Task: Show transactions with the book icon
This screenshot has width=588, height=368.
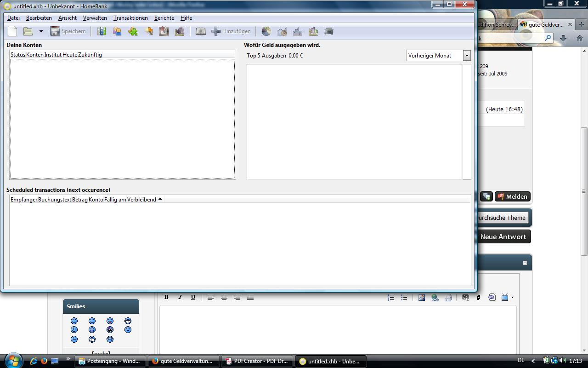Action: (x=201, y=31)
